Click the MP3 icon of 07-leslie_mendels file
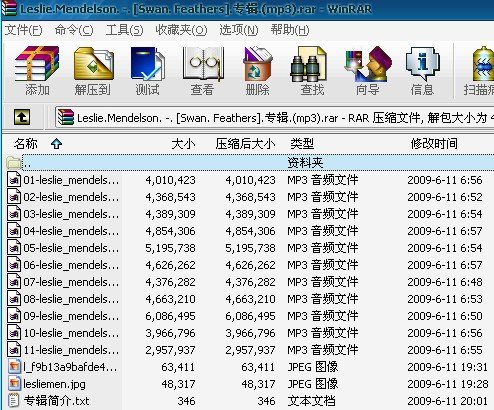The width and height of the screenshot is (494, 410). coord(14,282)
